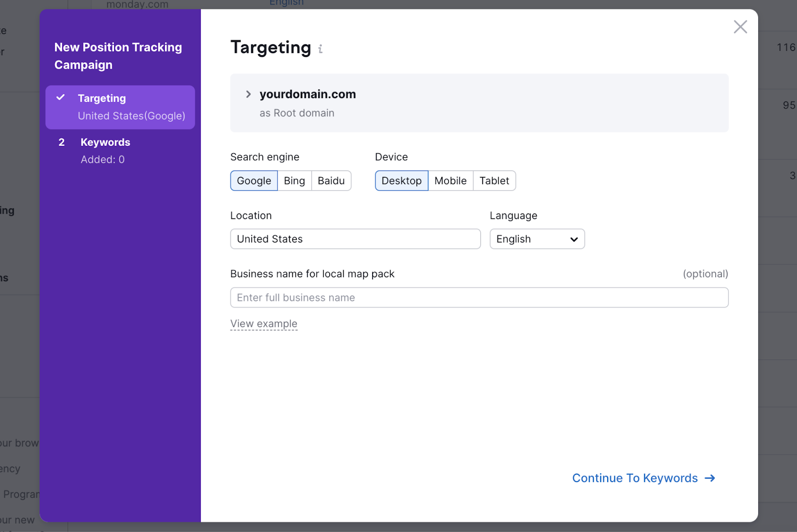The height and width of the screenshot is (532, 797).
Task: Select the Targeting step in the sidebar
Action: 102,98
